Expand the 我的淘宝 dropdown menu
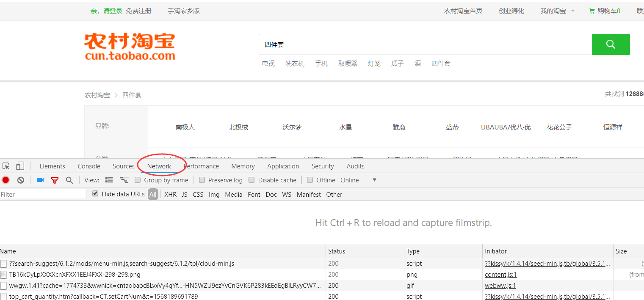644x300 pixels. tap(557, 11)
